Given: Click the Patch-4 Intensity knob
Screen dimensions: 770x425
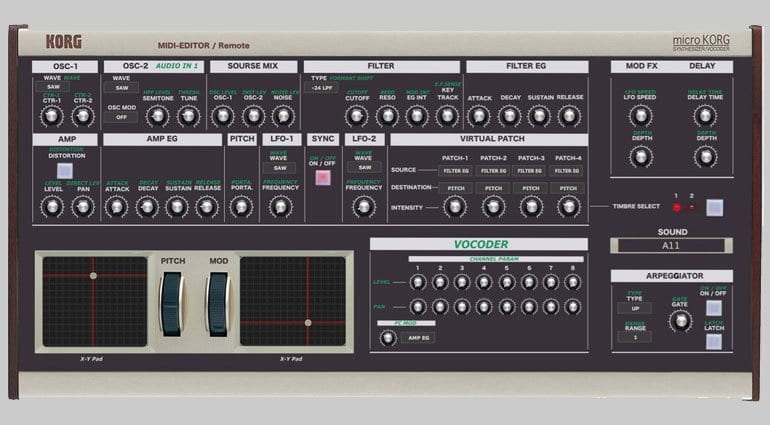Looking at the screenshot, I should pyautogui.click(x=568, y=207).
